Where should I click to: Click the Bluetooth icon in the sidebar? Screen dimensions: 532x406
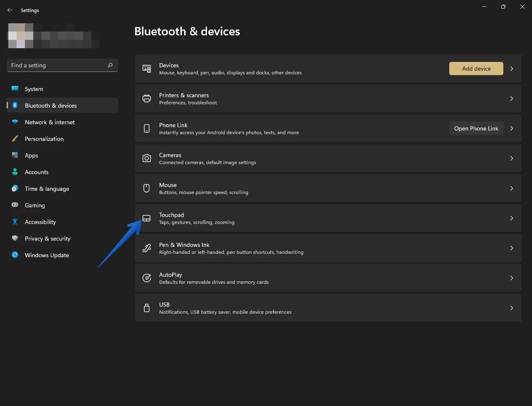(x=15, y=105)
